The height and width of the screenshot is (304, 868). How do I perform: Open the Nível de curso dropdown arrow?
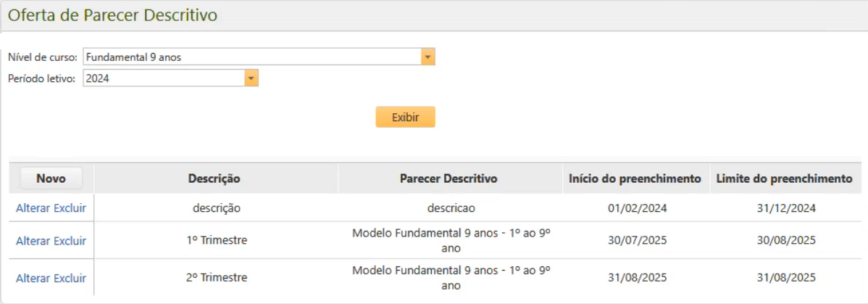tap(427, 57)
